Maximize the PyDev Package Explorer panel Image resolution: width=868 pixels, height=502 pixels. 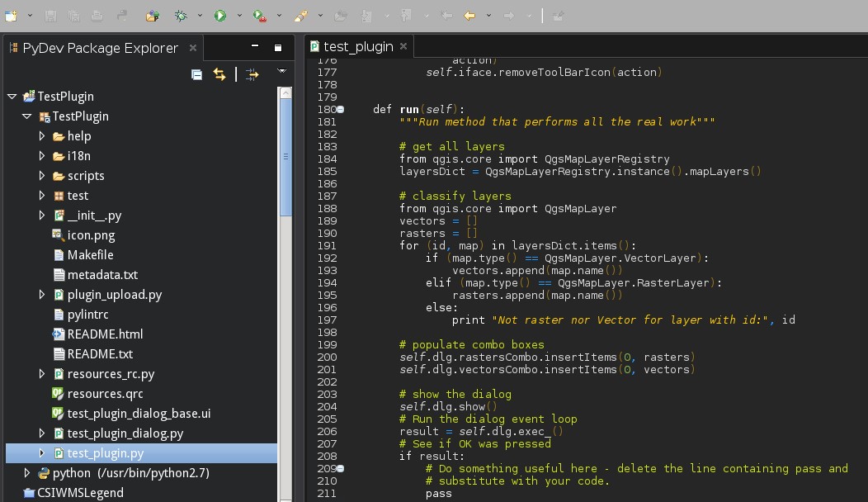278,48
